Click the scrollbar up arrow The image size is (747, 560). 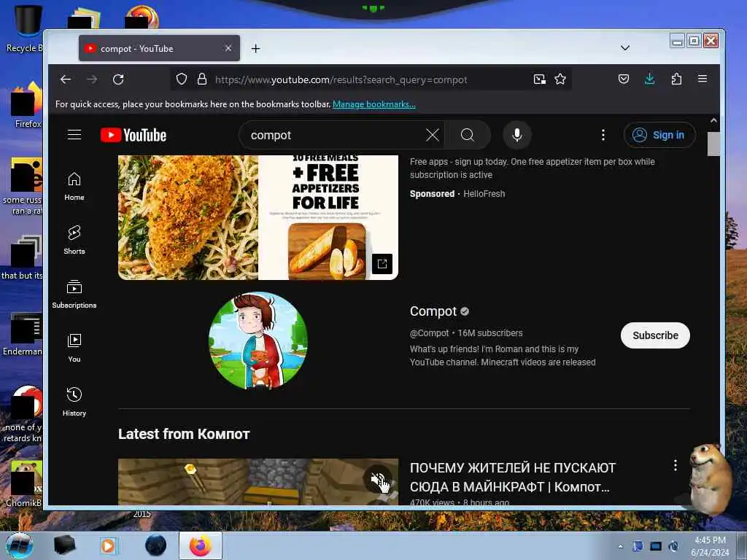click(713, 121)
